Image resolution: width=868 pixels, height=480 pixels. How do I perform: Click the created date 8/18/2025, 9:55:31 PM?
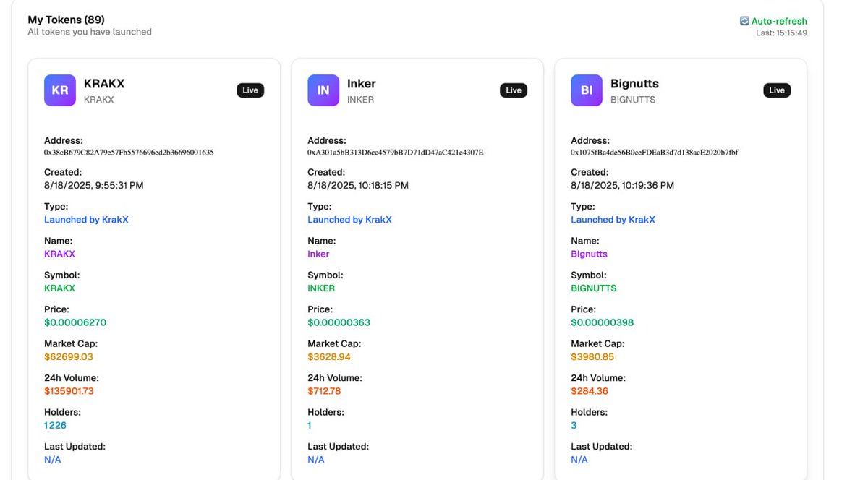tap(94, 186)
